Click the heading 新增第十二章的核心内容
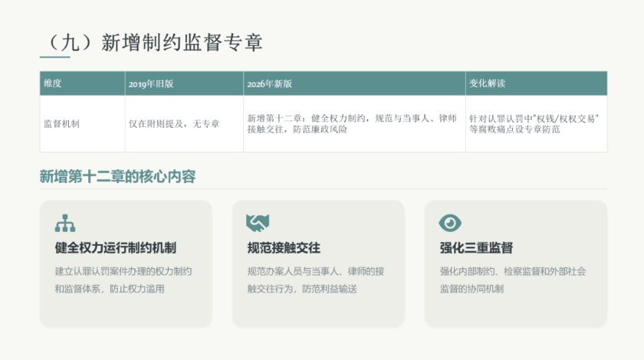Viewport: 644px width, 360px height. pyautogui.click(x=117, y=176)
